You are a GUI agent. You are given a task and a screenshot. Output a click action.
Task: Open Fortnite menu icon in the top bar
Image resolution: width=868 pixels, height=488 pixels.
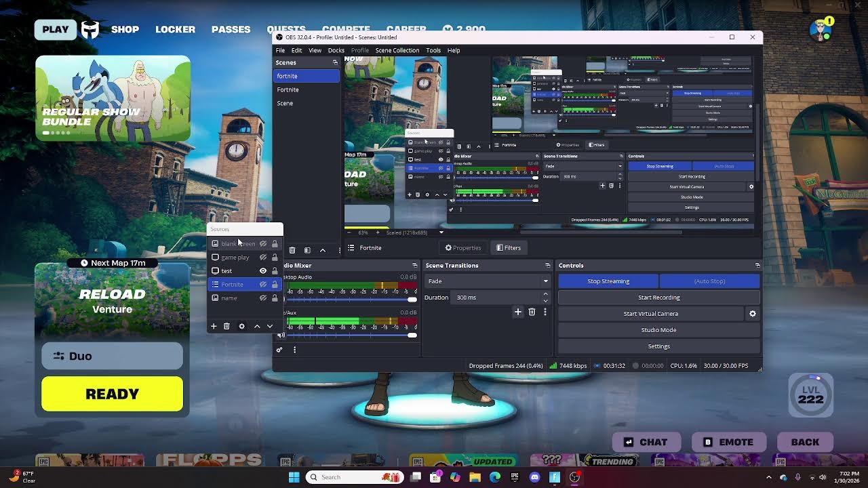(x=90, y=29)
